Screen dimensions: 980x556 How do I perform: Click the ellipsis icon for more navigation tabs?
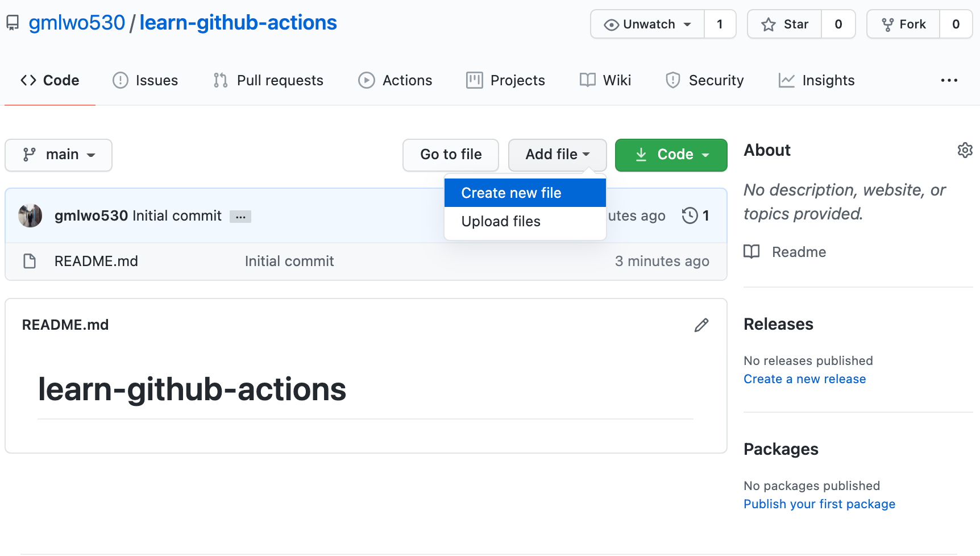click(949, 80)
